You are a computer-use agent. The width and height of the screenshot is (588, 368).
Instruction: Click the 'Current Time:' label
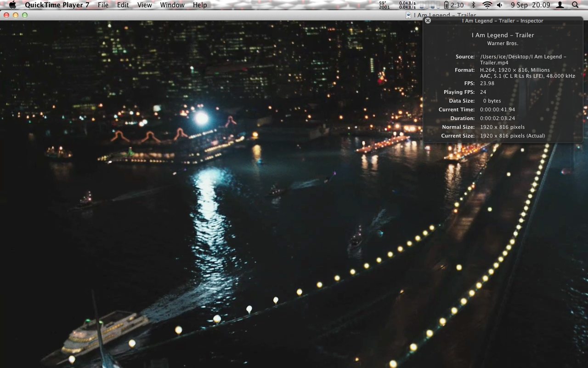coord(457,109)
